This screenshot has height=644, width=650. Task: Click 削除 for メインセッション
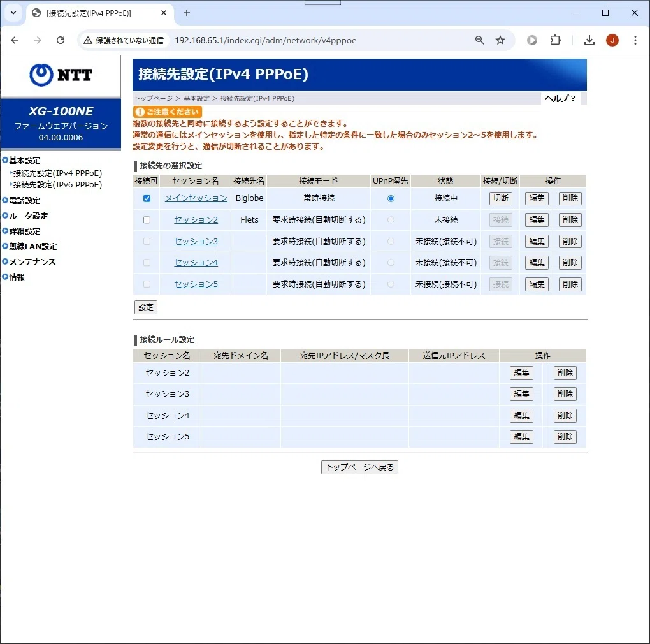click(x=570, y=198)
